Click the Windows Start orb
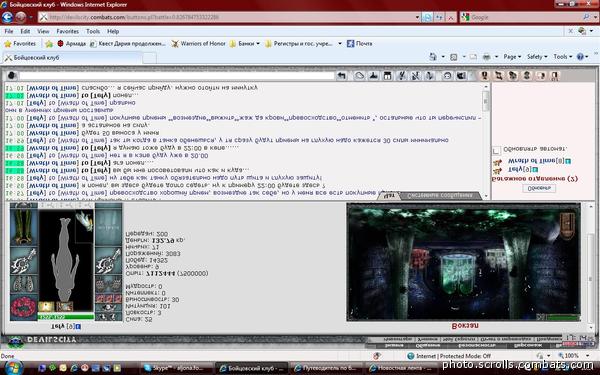 click(13, 367)
